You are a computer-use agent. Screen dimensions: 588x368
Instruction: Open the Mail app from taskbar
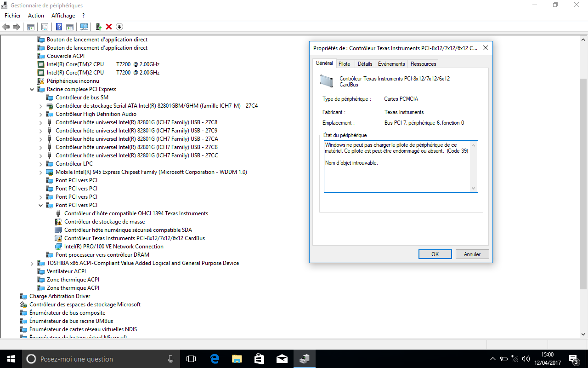282,359
